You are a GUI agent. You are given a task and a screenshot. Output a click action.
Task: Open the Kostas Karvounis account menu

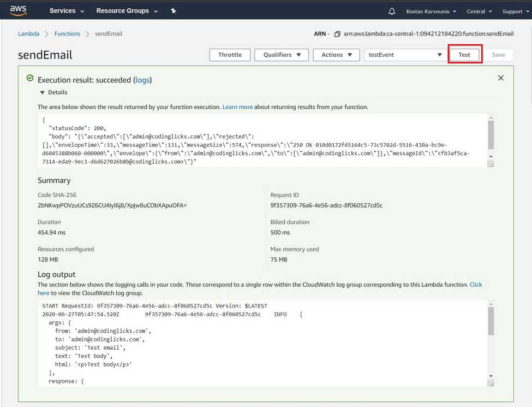pyautogui.click(x=431, y=11)
